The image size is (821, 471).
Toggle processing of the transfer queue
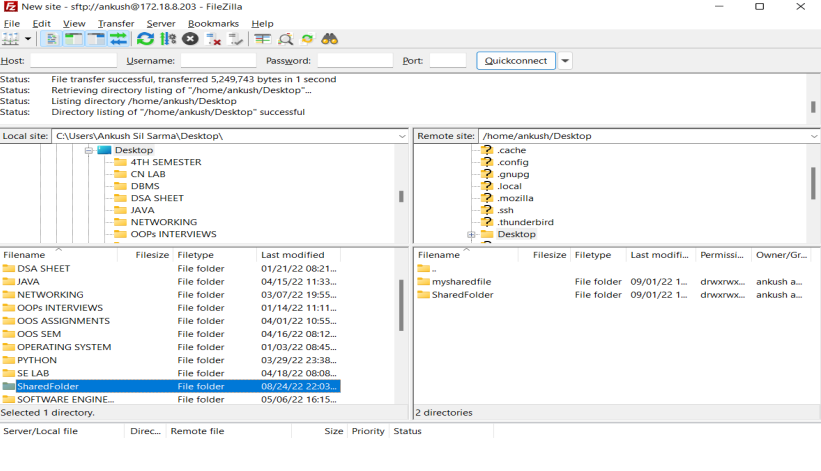point(168,39)
